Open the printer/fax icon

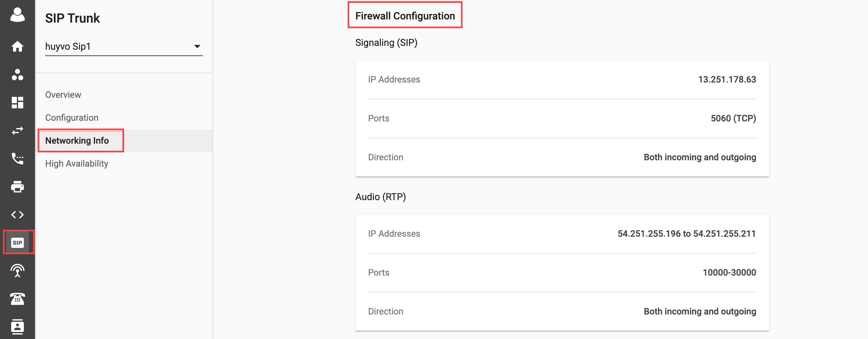tap(17, 186)
